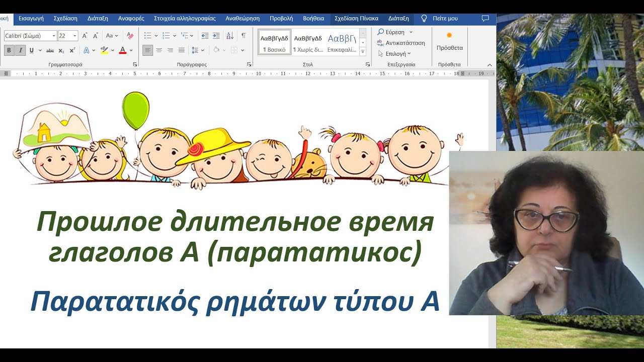This screenshot has height=362, width=644.
Task: Apply paragraph shading bucket
Action: [216, 50]
